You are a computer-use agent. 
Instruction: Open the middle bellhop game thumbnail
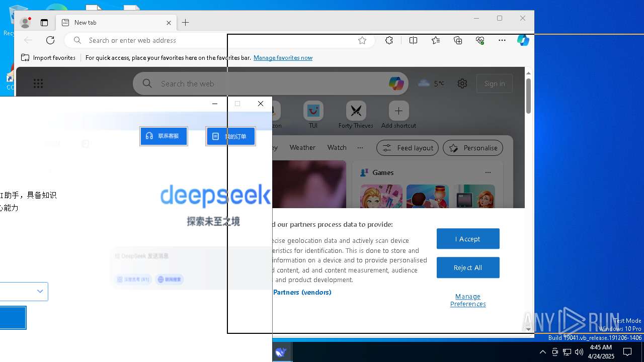428,196
